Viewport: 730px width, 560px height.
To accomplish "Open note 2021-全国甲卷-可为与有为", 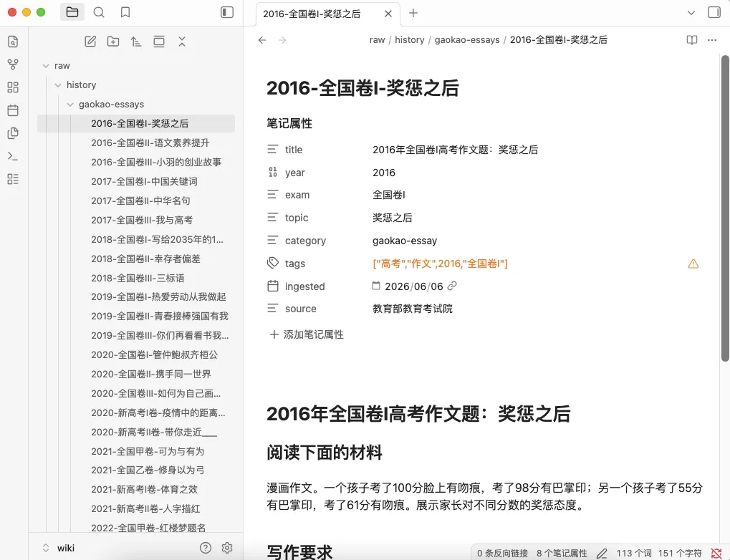I will 148,451.
